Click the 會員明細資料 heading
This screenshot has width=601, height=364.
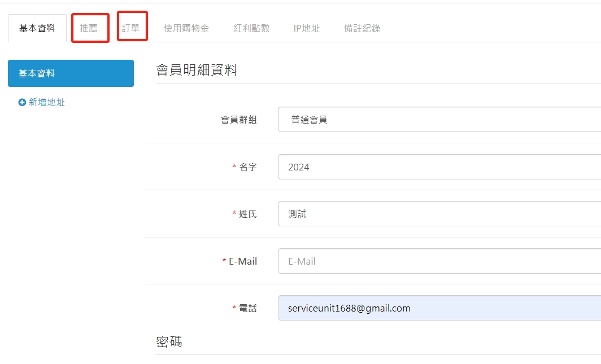pos(197,70)
